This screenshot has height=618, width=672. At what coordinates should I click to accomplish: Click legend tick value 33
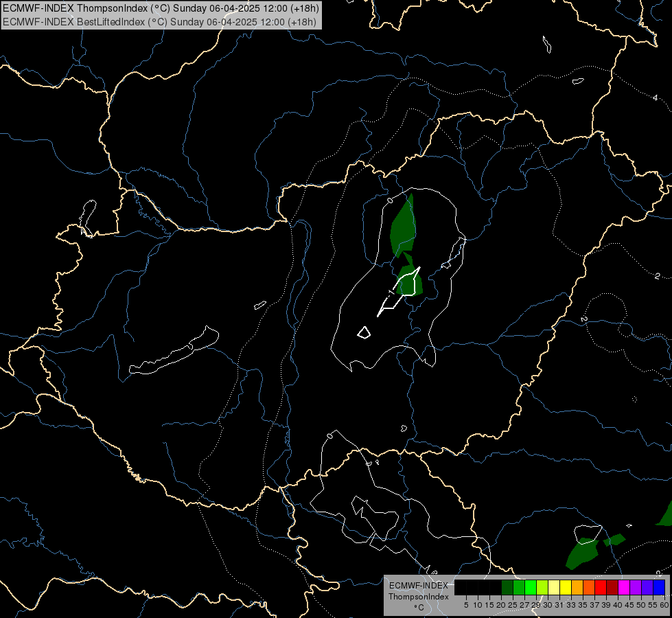coord(571,605)
